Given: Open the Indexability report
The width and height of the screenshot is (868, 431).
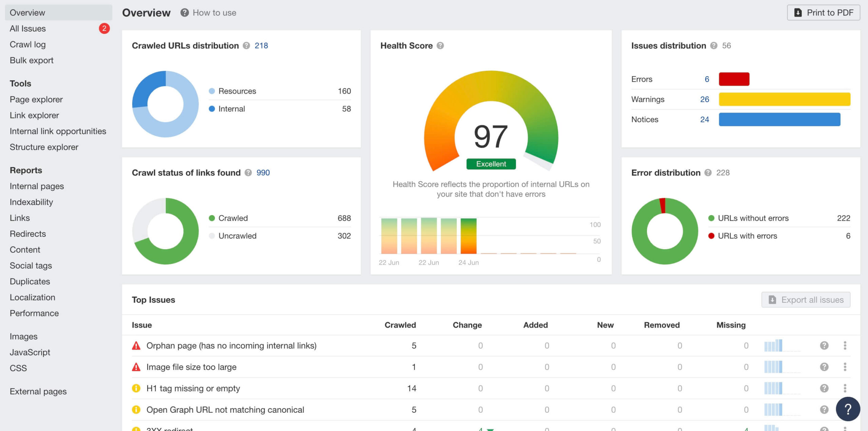Looking at the screenshot, I should (32, 202).
